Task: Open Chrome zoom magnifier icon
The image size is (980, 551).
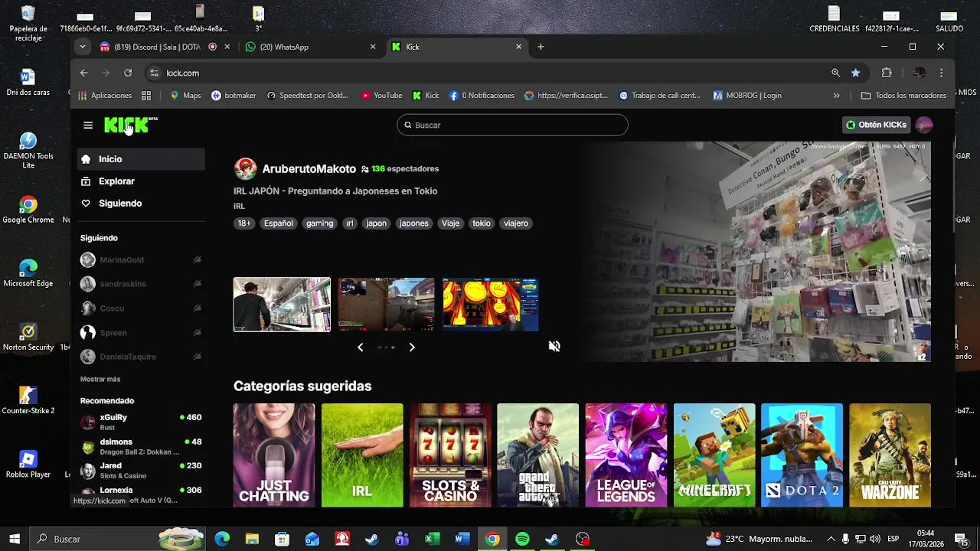Action: (x=835, y=73)
